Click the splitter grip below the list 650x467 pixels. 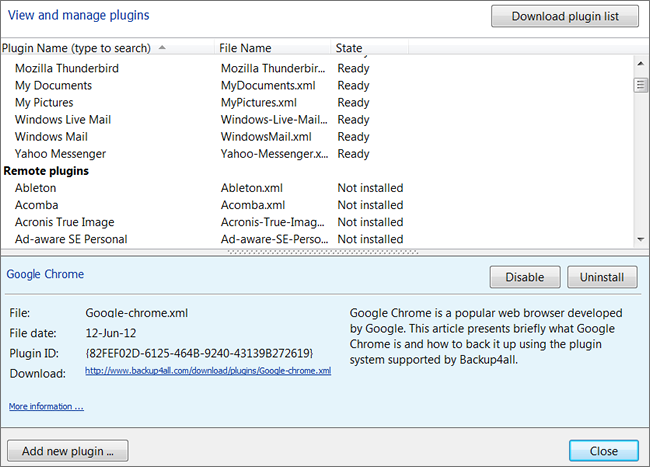pos(323,252)
